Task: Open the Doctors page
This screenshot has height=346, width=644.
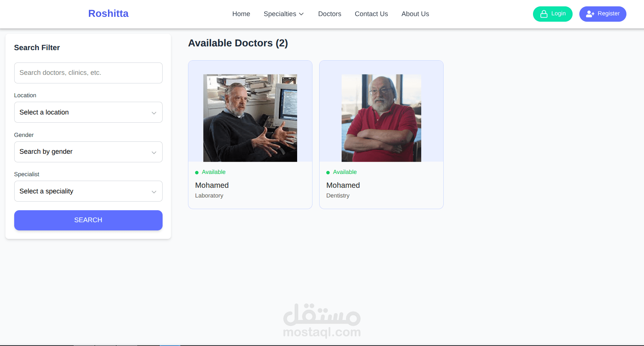Action: click(x=330, y=14)
